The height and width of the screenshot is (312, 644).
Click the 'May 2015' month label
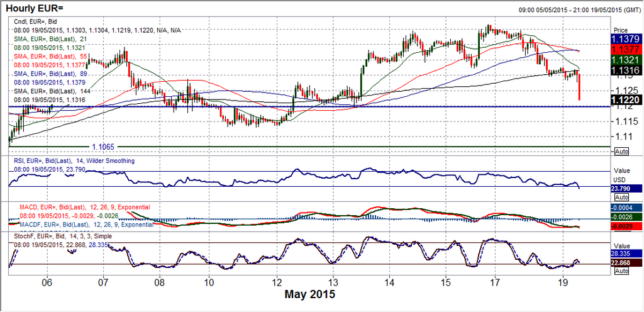coord(309,294)
